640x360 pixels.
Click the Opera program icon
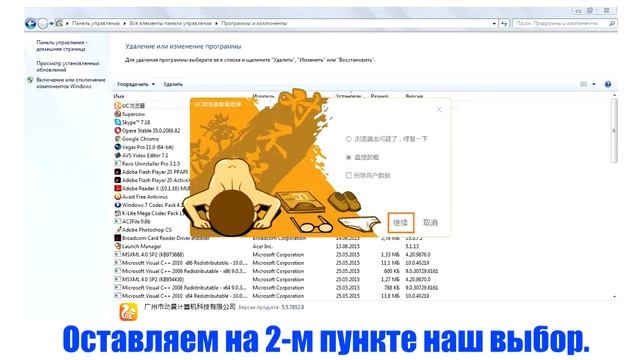118,131
